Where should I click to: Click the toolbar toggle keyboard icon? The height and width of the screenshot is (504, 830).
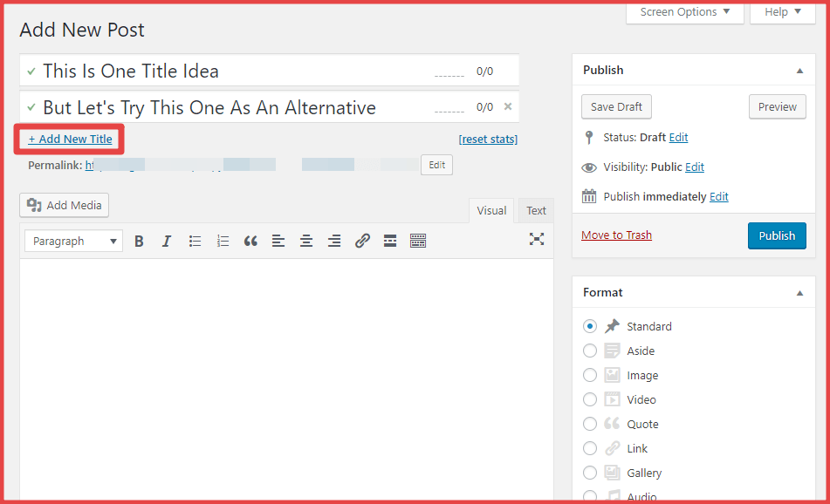point(418,242)
